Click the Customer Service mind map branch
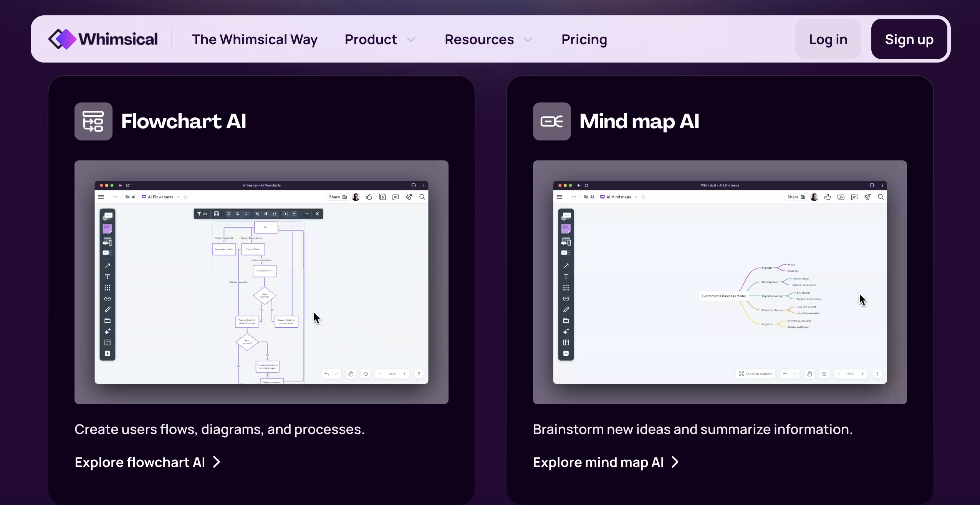Viewport: 980px width, 505px height. tap(772, 310)
